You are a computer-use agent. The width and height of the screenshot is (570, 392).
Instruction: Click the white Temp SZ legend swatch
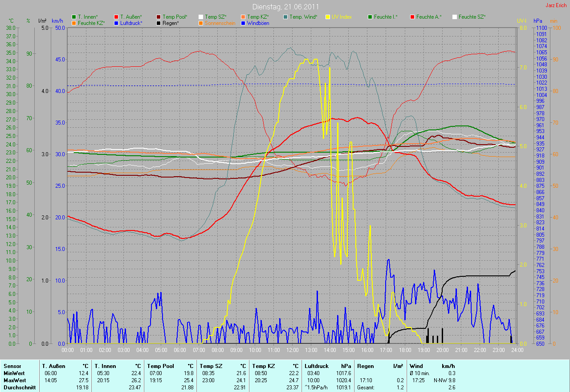coord(201,17)
